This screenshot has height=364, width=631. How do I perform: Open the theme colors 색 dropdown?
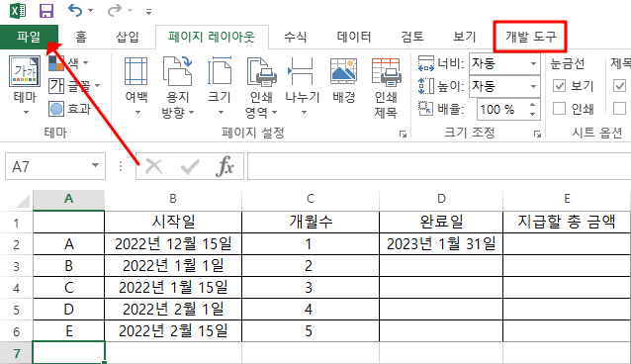68,63
